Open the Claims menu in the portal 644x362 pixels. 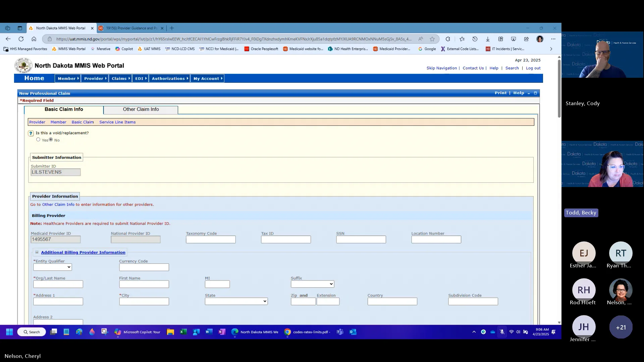120,78
